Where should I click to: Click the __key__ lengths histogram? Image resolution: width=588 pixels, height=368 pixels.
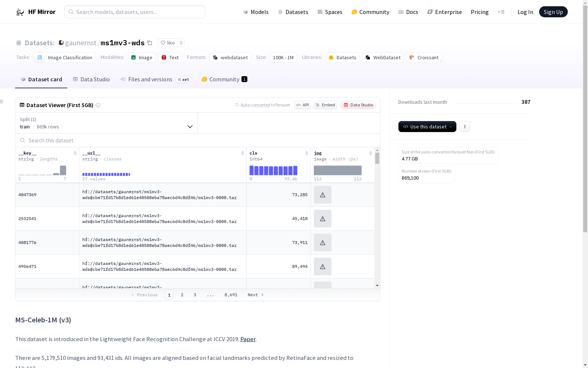pyautogui.click(x=42, y=170)
